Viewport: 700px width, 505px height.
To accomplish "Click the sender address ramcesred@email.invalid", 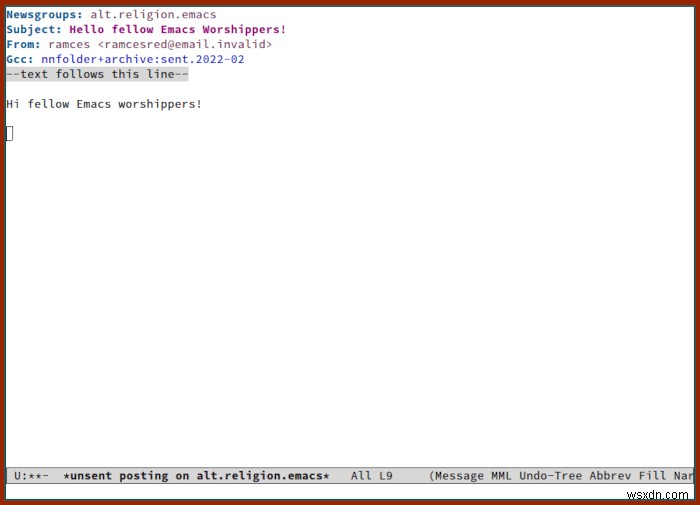I will (185, 45).
